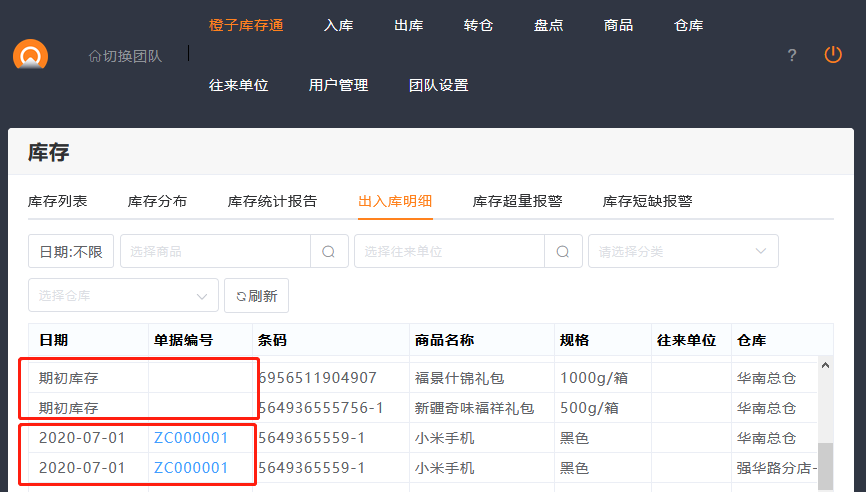The height and width of the screenshot is (492, 866).
Task: Click the 刷新 refresh button
Action: [x=256, y=296]
